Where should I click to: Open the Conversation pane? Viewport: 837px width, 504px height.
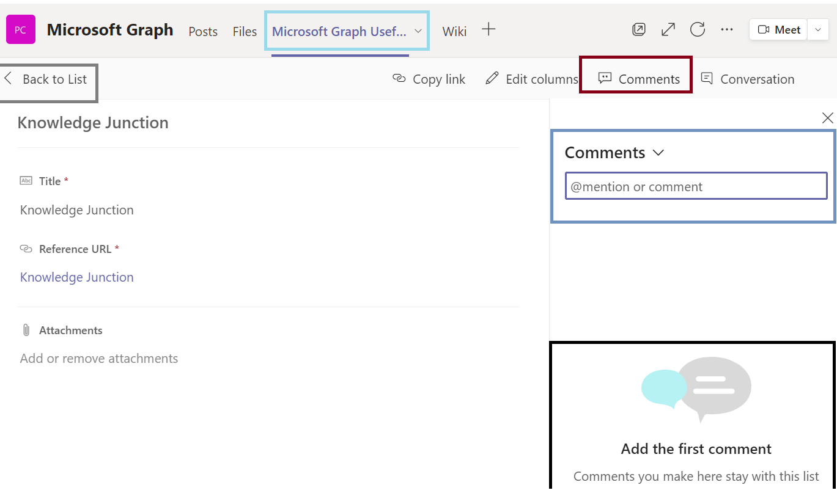point(748,79)
